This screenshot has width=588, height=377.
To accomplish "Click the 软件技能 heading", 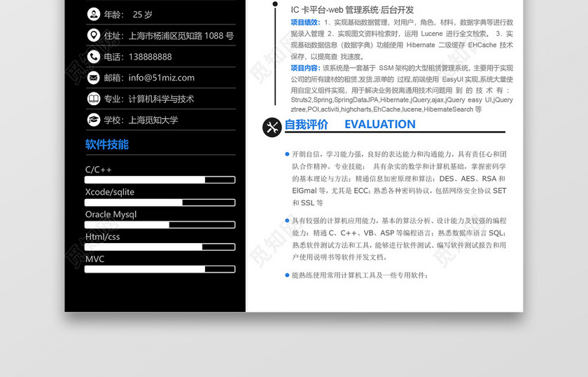I will coord(107,144).
